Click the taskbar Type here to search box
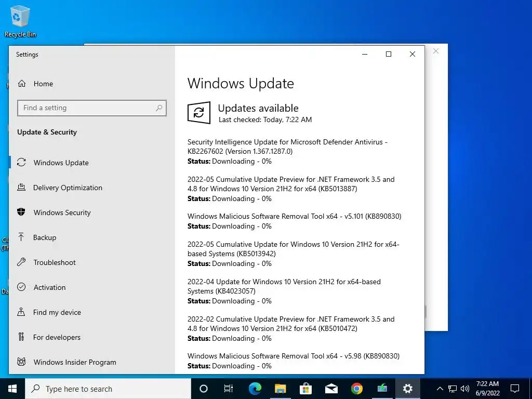532x399 pixels. coord(108,389)
